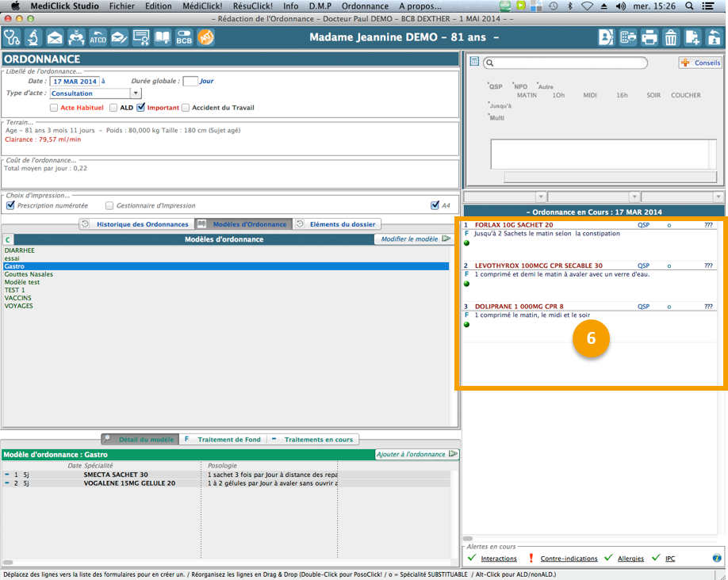Screen dimensions: 728x580
Task: Click the return to patient file icon
Action: (x=714, y=37)
